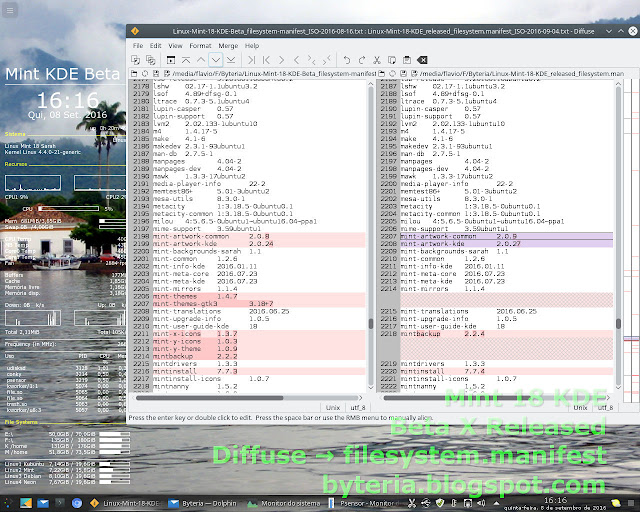Click left pane 'utf_8' encoding label
The image size is (640, 512).
pyautogui.click(x=358, y=407)
